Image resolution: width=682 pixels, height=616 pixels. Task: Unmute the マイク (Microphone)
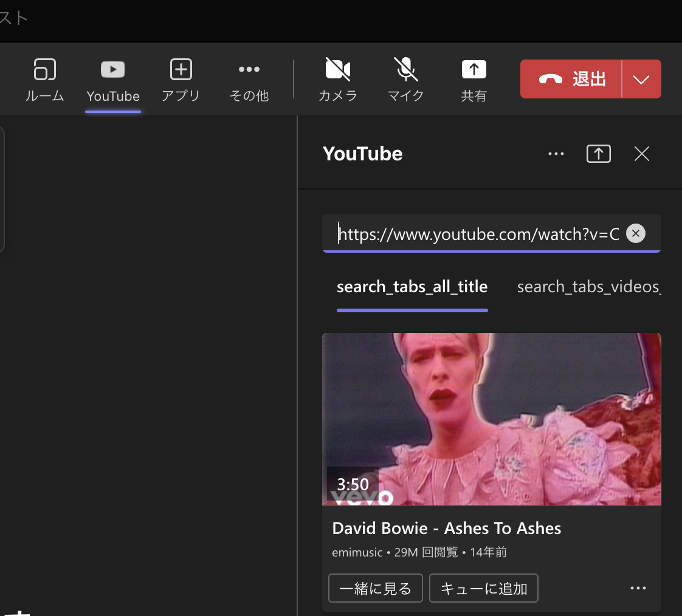[x=405, y=80]
